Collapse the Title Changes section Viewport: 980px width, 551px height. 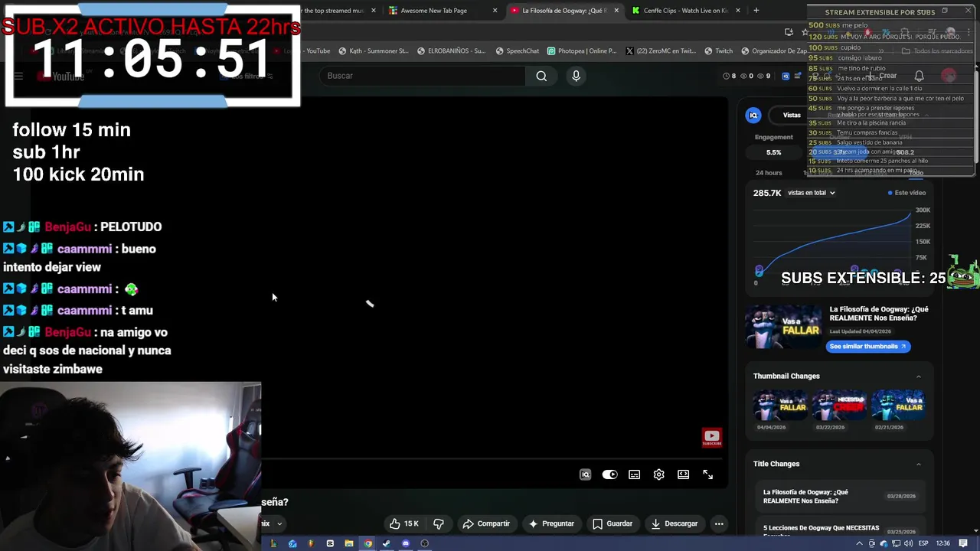919,464
